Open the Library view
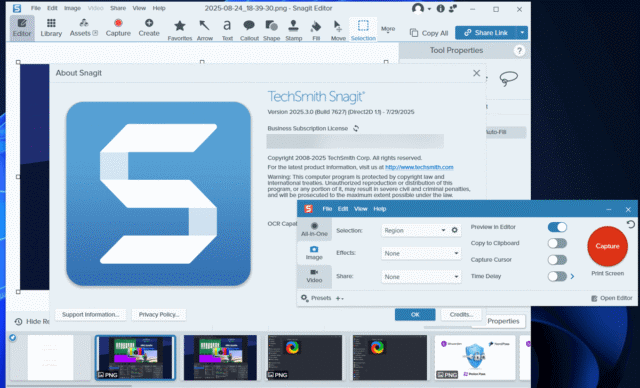The width and height of the screenshot is (640, 388). [x=51, y=28]
